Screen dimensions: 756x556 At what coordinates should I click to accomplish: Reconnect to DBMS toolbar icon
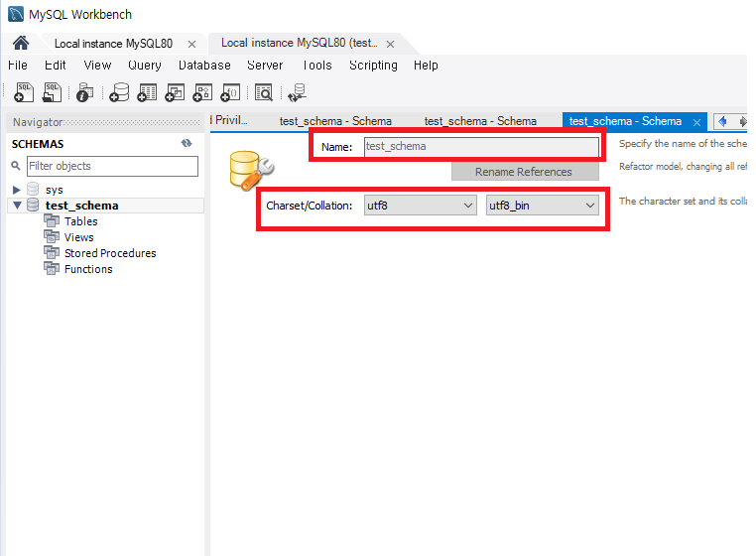pyautogui.click(x=297, y=92)
